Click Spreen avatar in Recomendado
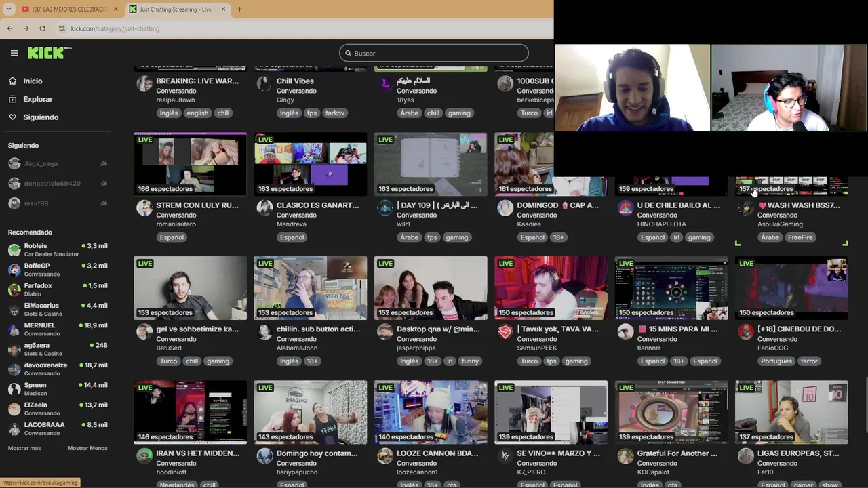 click(x=14, y=389)
